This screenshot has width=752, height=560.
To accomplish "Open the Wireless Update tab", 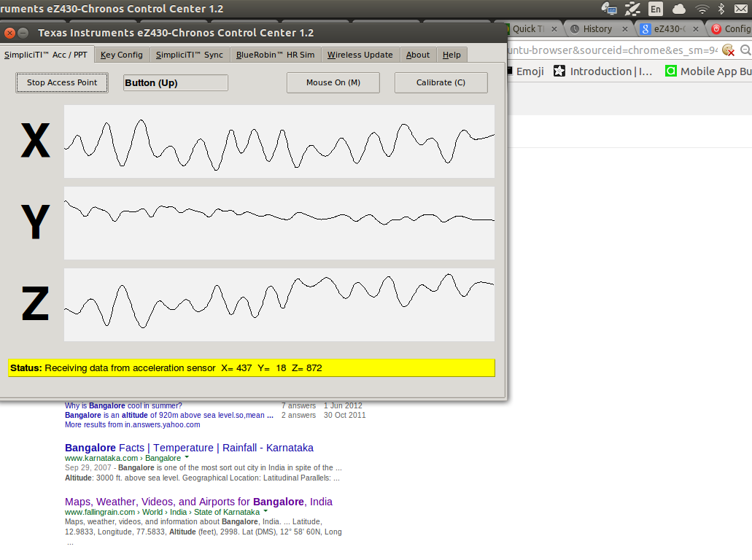I will pyautogui.click(x=360, y=55).
